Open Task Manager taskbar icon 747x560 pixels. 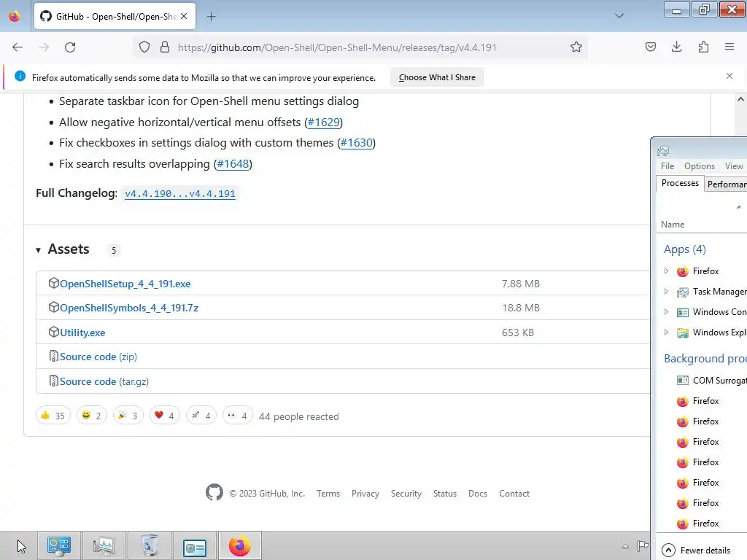click(104, 546)
